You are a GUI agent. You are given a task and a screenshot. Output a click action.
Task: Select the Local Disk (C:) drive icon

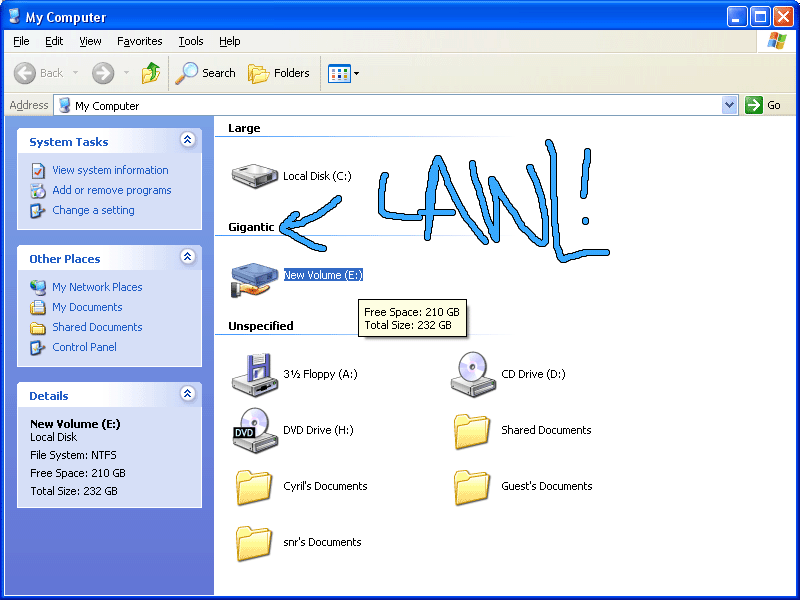(x=255, y=176)
